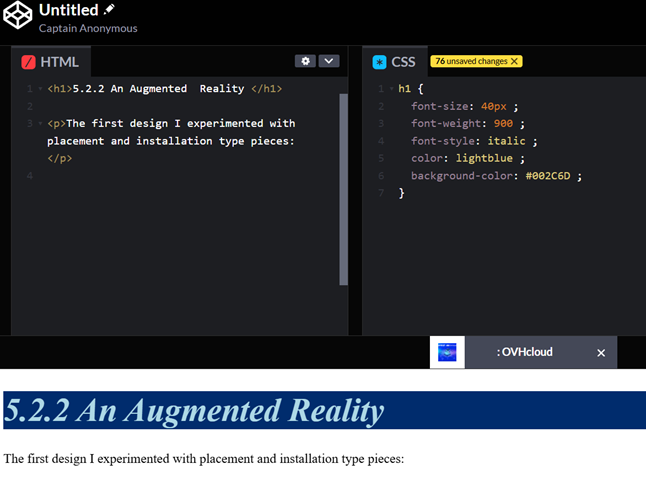This screenshot has width=646, height=480.
Task: Click the opening h1 tag in HTML
Action: [60, 89]
